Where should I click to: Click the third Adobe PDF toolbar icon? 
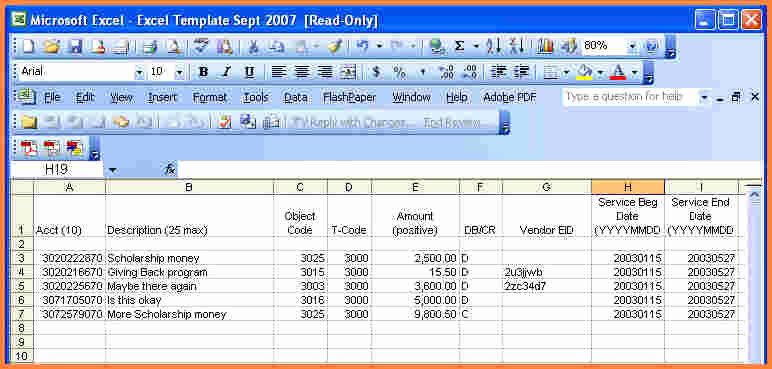[x=74, y=147]
